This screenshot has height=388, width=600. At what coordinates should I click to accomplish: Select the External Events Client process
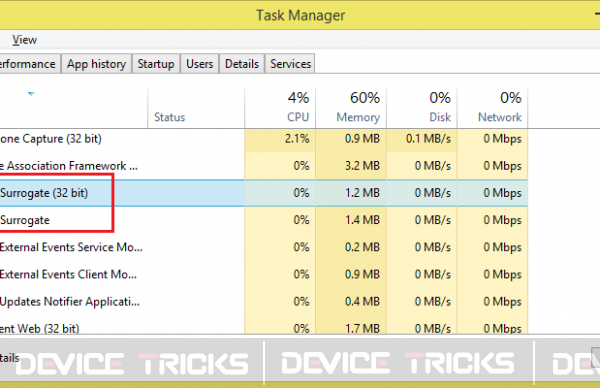pos(264,274)
